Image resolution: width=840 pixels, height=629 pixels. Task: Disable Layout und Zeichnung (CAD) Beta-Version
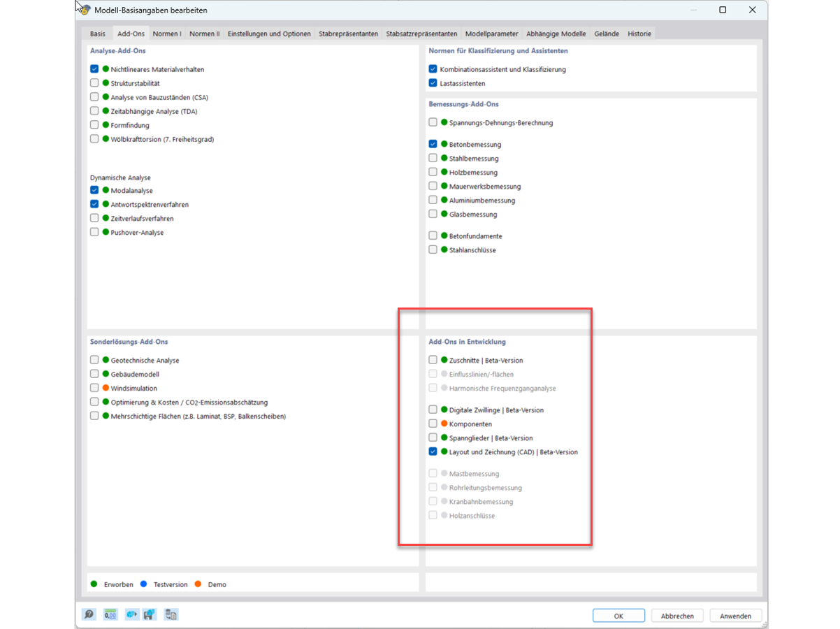[x=432, y=451]
